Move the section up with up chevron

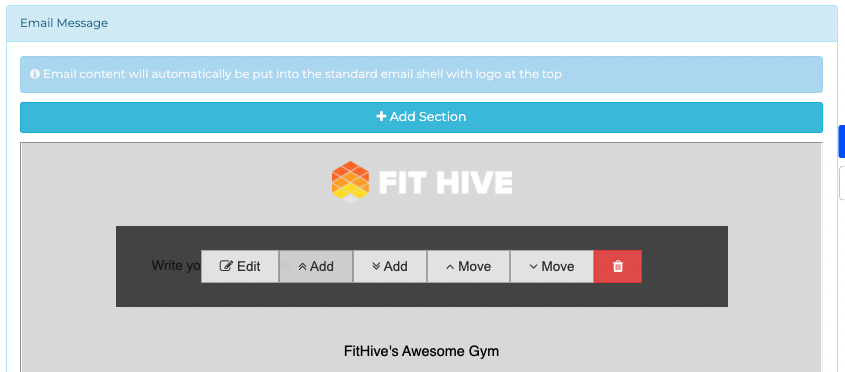[468, 266]
